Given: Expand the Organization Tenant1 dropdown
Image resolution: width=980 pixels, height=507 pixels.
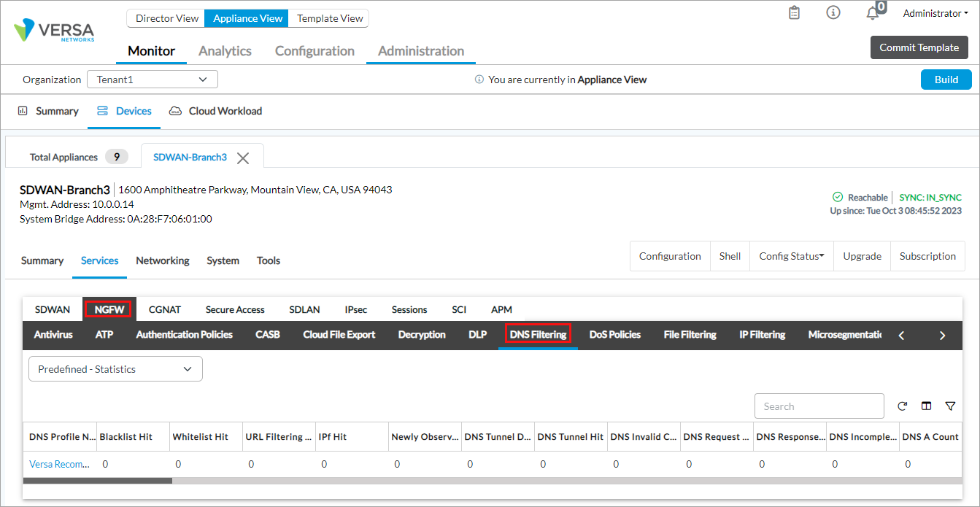Looking at the screenshot, I should click(152, 79).
